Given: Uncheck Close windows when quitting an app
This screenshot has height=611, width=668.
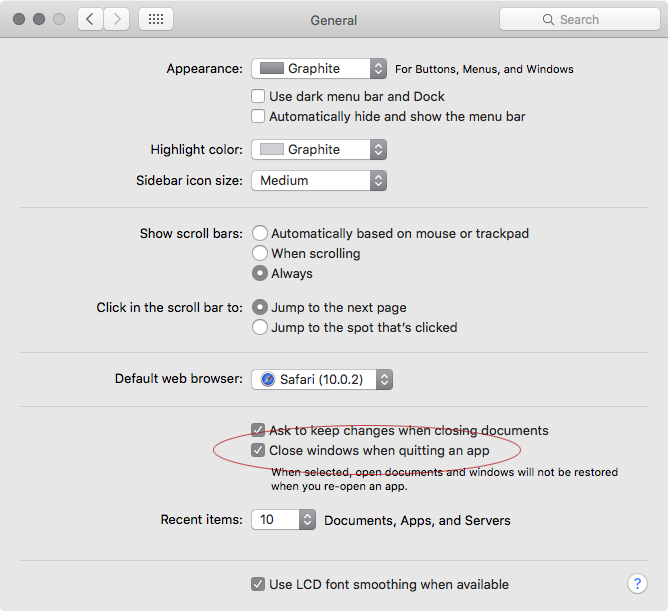Looking at the screenshot, I should click(258, 450).
